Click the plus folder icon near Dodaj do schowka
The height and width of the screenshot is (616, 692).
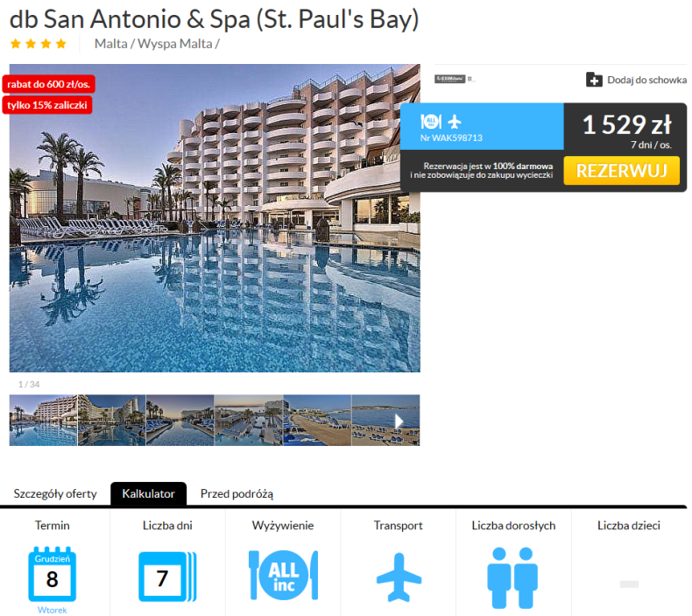(594, 80)
